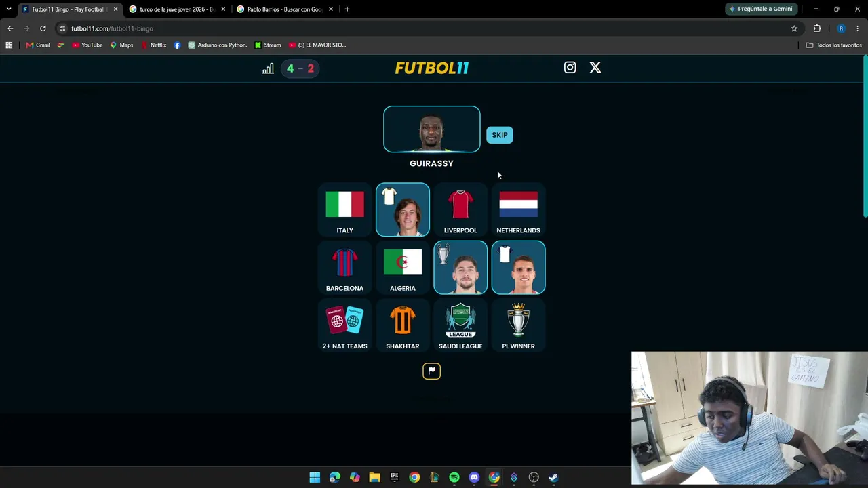868x488 pixels.
Task: Pick the Shakhtar shirt cell
Action: (403, 325)
